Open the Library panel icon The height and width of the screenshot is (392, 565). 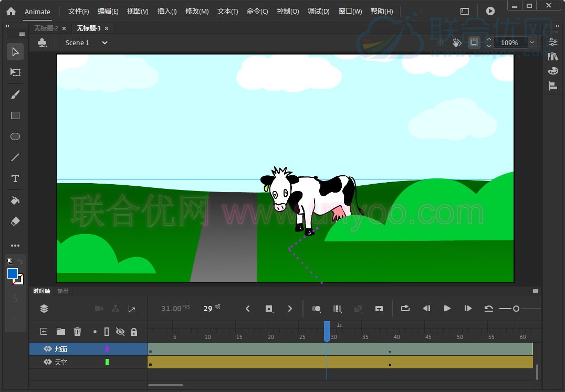[x=553, y=56]
